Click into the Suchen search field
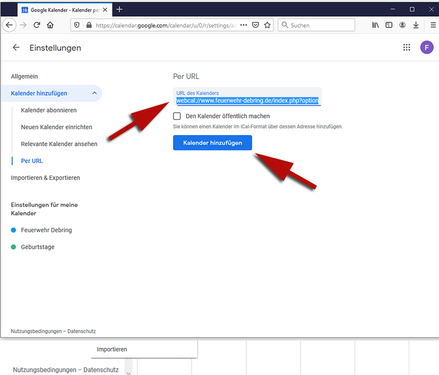Screen dimensions: 439x375 (316, 25)
